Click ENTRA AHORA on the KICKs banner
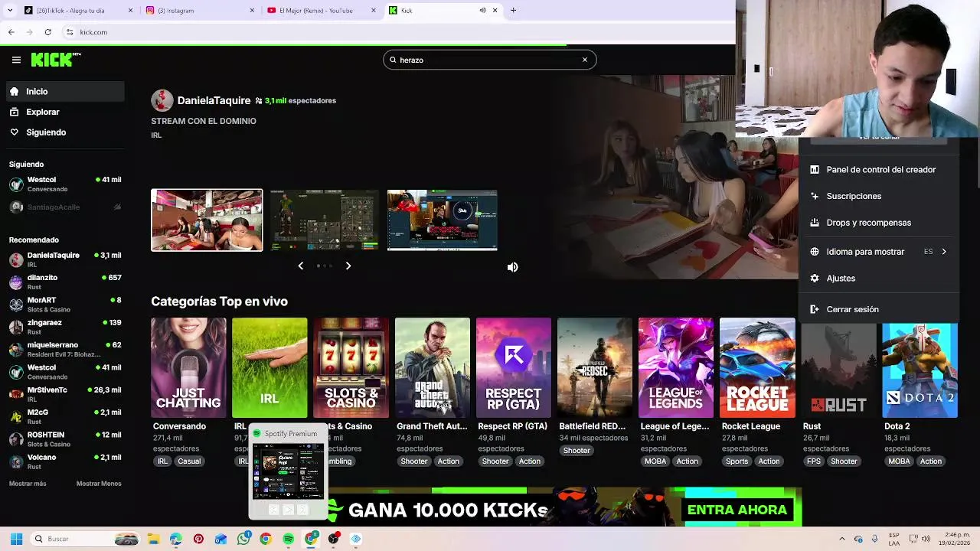Viewport: 980px width, 551px height. (x=737, y=510)
